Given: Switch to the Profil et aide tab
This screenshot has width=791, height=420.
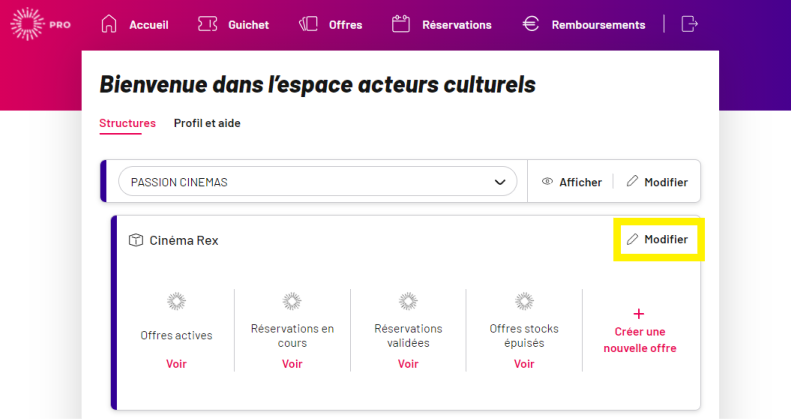Looking at the screenshot, I should point(207,123).
